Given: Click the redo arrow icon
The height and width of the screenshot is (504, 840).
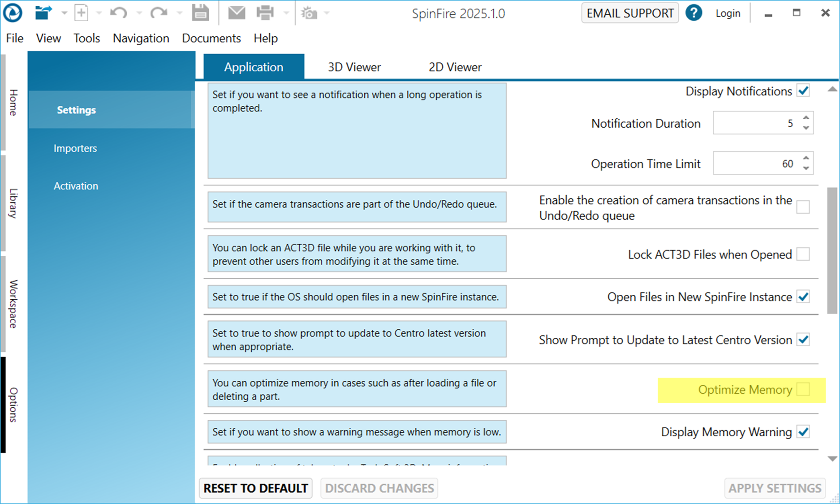Looking at the screenshot, I should 158,13.
